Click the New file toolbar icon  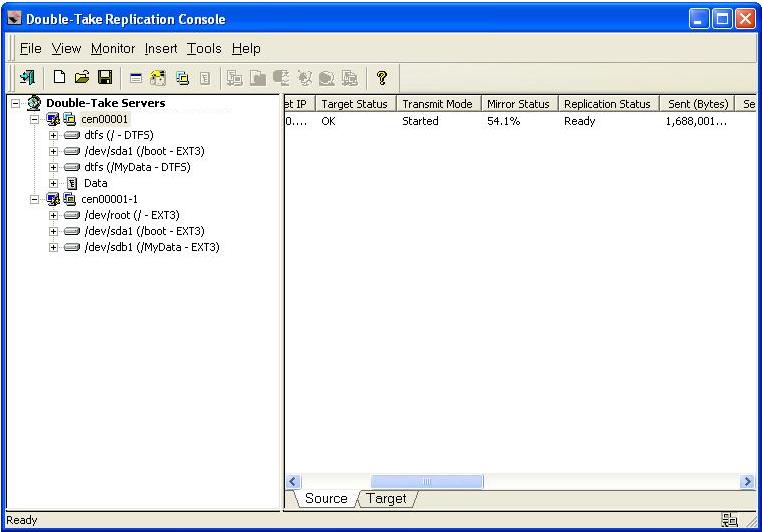pyautogui.click(x=59, y=77)
